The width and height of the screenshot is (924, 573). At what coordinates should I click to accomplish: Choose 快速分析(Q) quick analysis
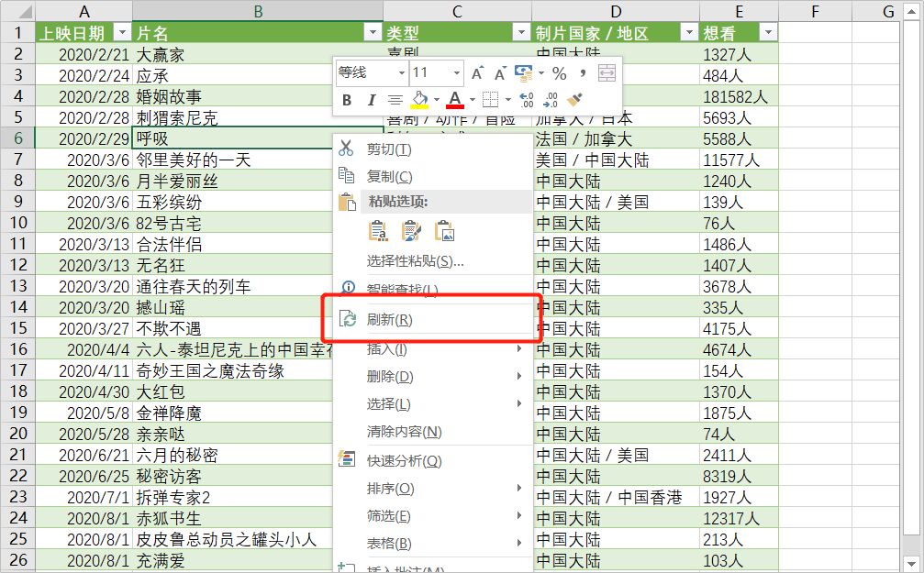[x=431, y=460]
